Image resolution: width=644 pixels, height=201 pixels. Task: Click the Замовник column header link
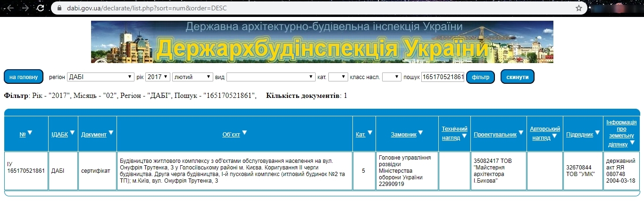[403, 135]
